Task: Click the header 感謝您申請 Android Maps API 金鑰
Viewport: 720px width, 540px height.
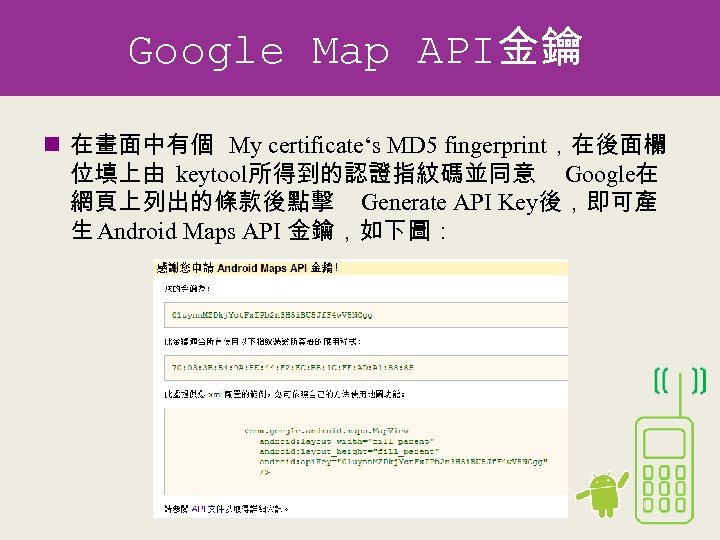Action: (247, 268)
